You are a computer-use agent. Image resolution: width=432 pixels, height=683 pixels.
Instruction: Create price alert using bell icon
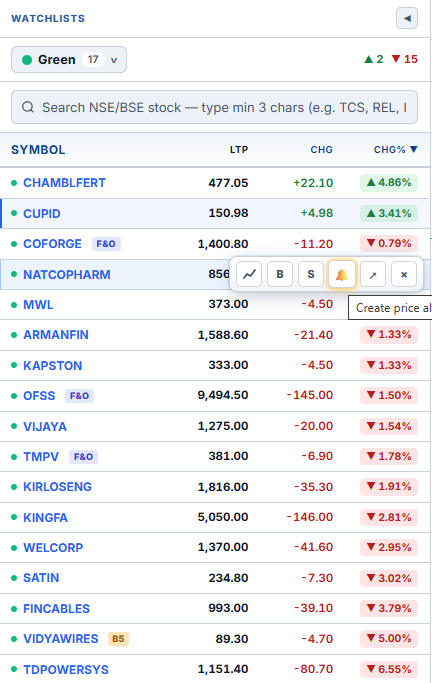pos(342,274)
